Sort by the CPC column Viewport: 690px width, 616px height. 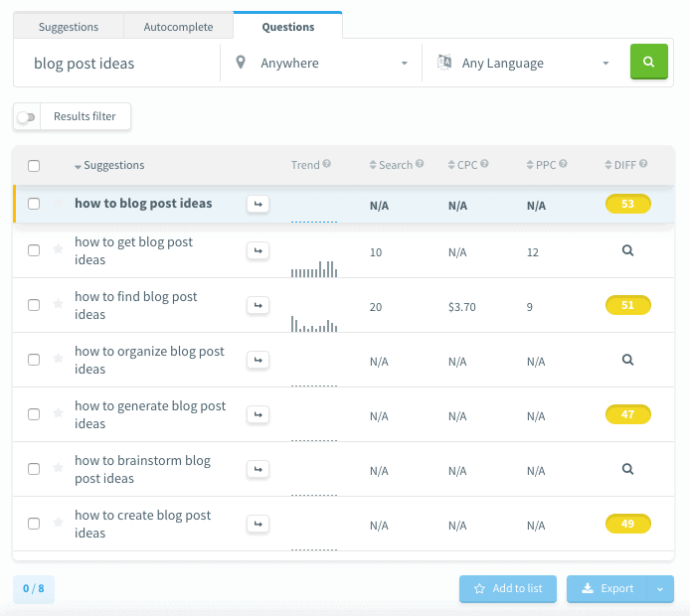(462, 165)
